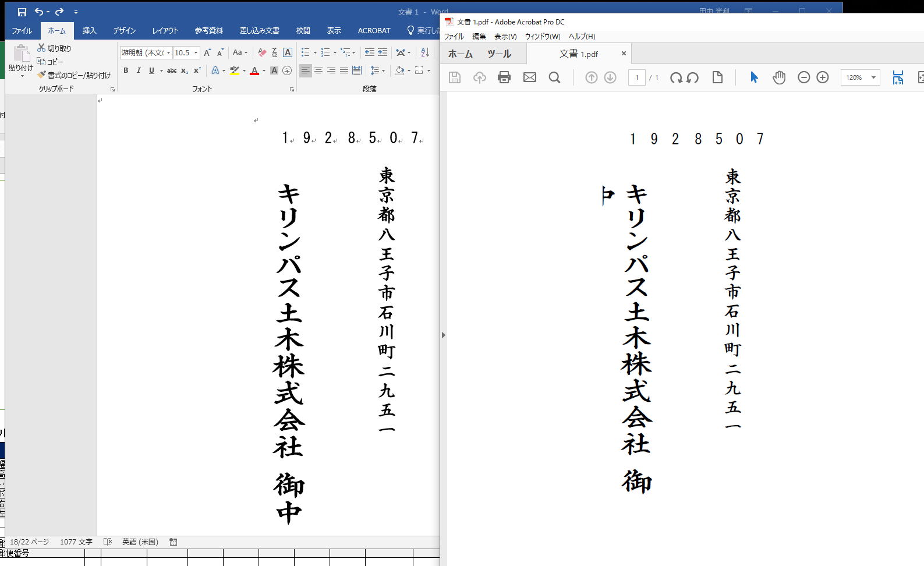Click ホーム tab in Acrobat
Image resolution: width=924 pixels, height=566 pixels.
pyautogui.click(x=461, y=54)
